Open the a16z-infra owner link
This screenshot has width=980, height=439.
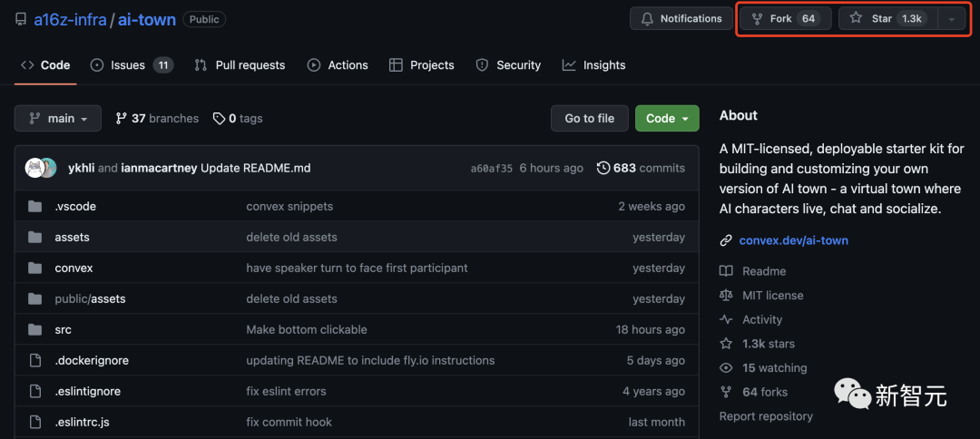70,19
